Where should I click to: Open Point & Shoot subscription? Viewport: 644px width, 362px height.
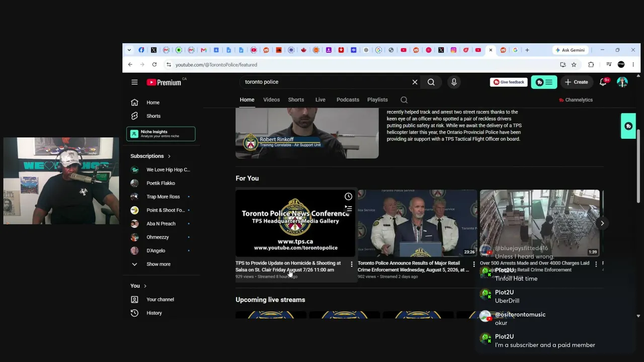161,210
